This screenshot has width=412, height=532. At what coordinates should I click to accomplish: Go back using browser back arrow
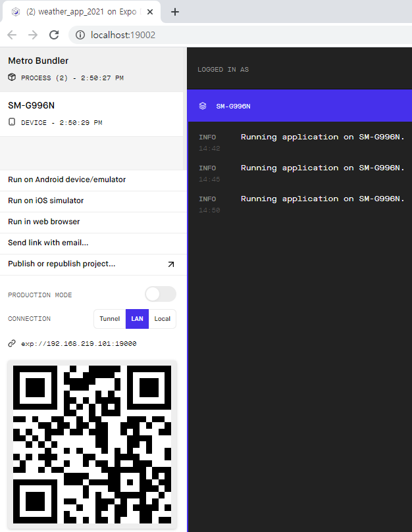pyautogui.click(x=12, y=35)
